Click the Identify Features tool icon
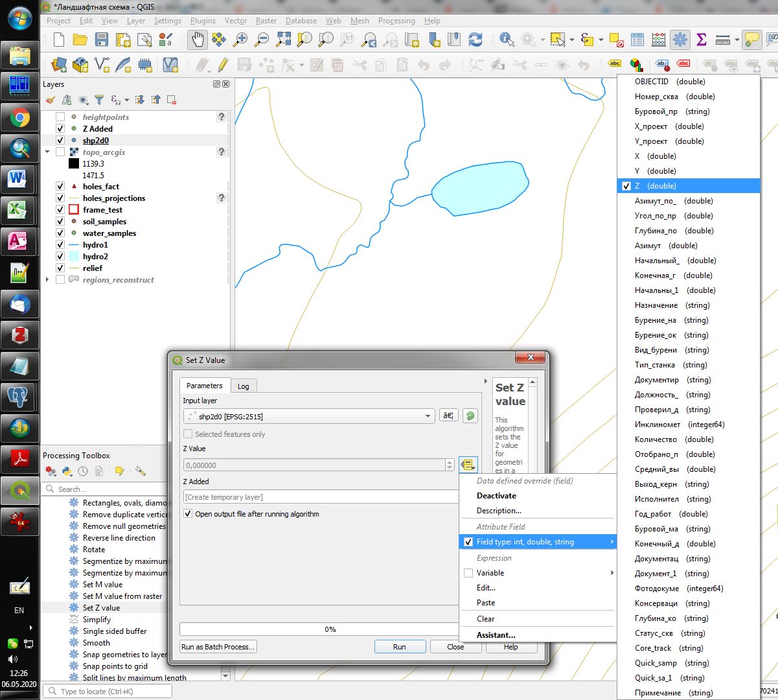This screenshot has width=778, height=700. (x=507, y=40)
